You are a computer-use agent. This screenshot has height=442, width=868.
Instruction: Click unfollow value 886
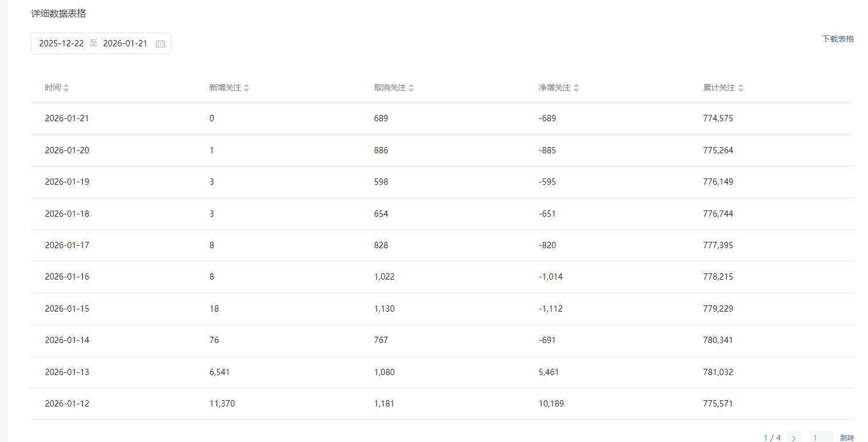381,150
